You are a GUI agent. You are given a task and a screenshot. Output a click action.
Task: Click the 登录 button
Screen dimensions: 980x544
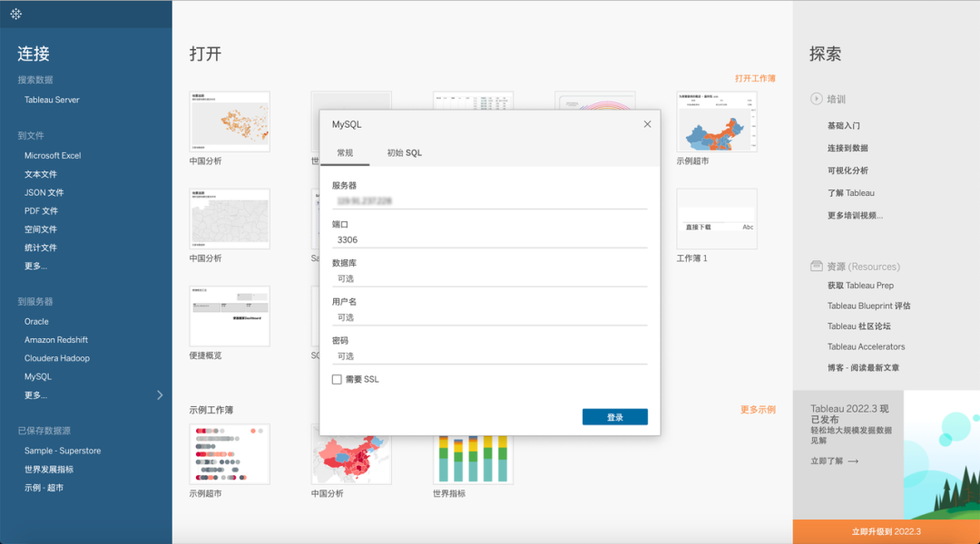(x=615, y=417)
